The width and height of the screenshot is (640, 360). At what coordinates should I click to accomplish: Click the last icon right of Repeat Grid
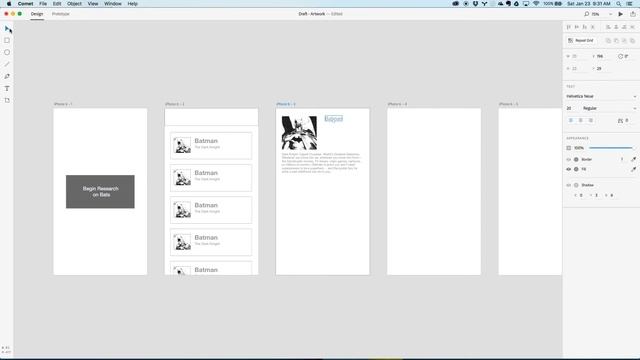(632, 40)
